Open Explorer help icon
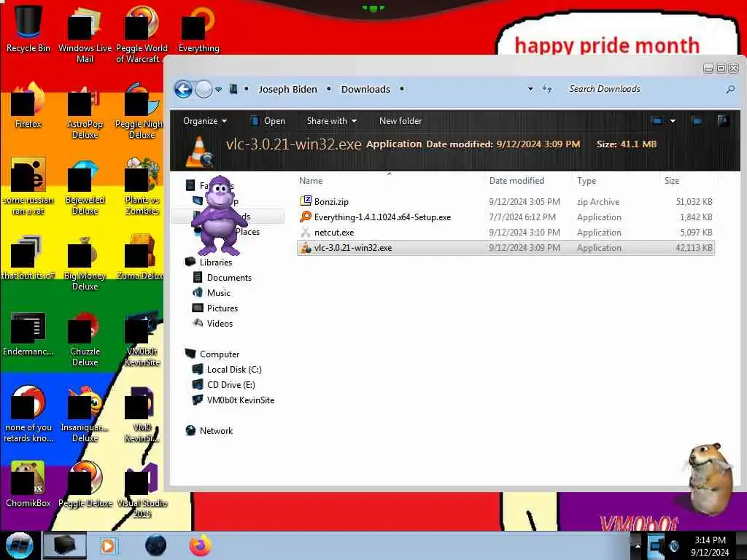Image resolution: width=747 pixels, height=560 pixels. tap(723, 121)
